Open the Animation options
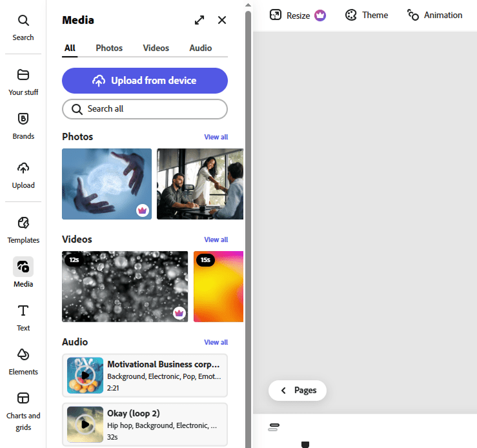This screenshot has height=448, width=477. (434, 15)
